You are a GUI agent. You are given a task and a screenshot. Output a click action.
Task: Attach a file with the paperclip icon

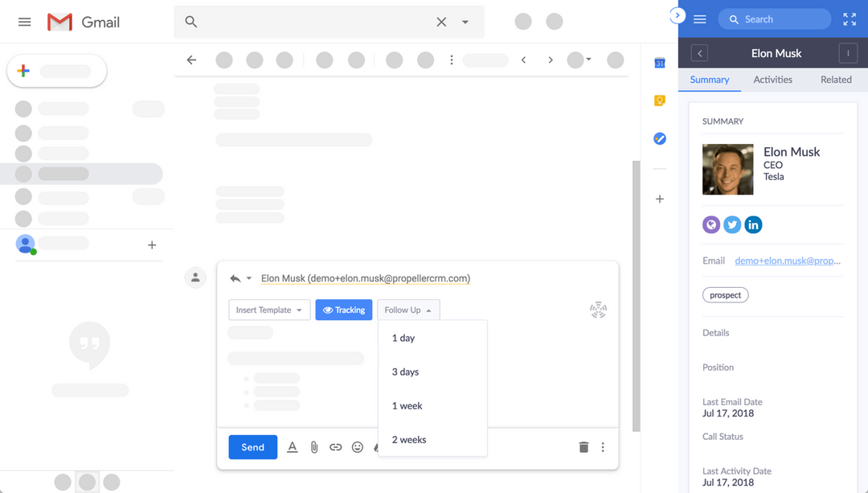313,446
